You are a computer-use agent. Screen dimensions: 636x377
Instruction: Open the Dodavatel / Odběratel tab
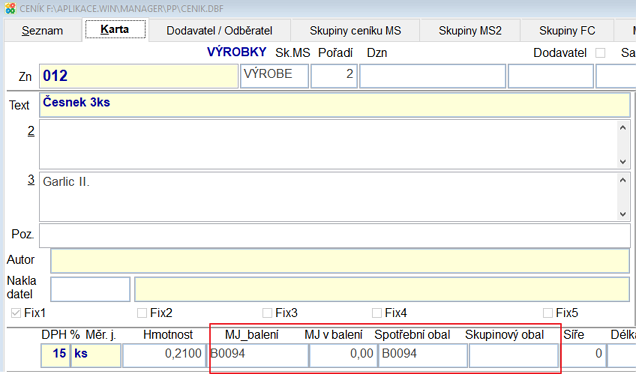click(219, 31)
